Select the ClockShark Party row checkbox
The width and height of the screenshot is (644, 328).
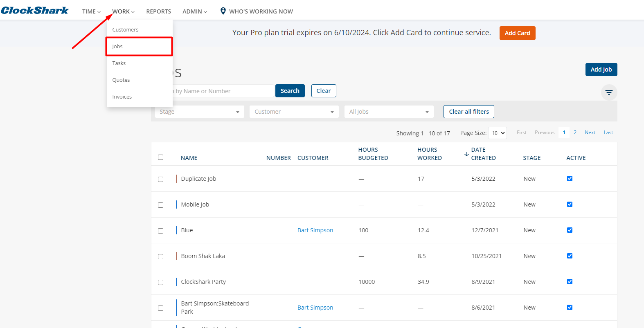tap(160, 282)
